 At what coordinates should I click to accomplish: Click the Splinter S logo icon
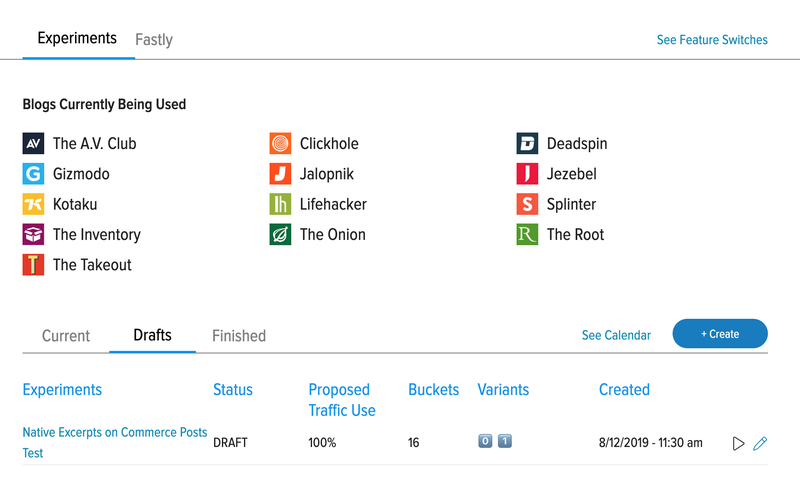[x=527, y=204]
